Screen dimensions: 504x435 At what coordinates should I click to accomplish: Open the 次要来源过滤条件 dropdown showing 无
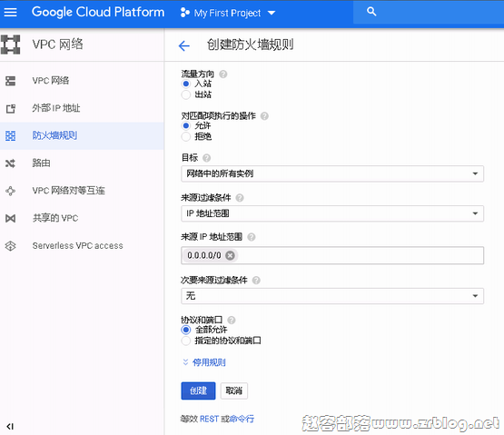tap(332, 296)
